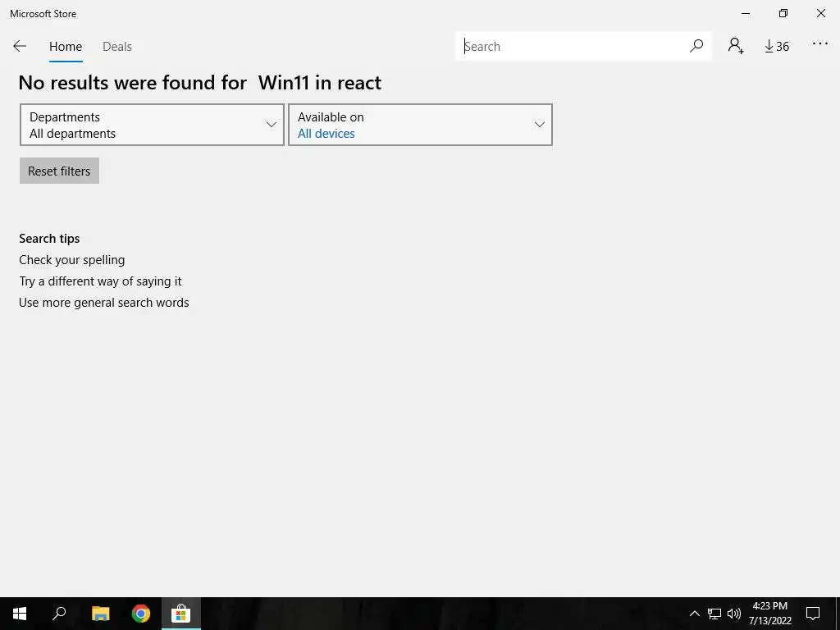The width and height of the screenshot is (840, 630).
Task: Open Google Chrome from taskbar
Action: tap(141, 614)
